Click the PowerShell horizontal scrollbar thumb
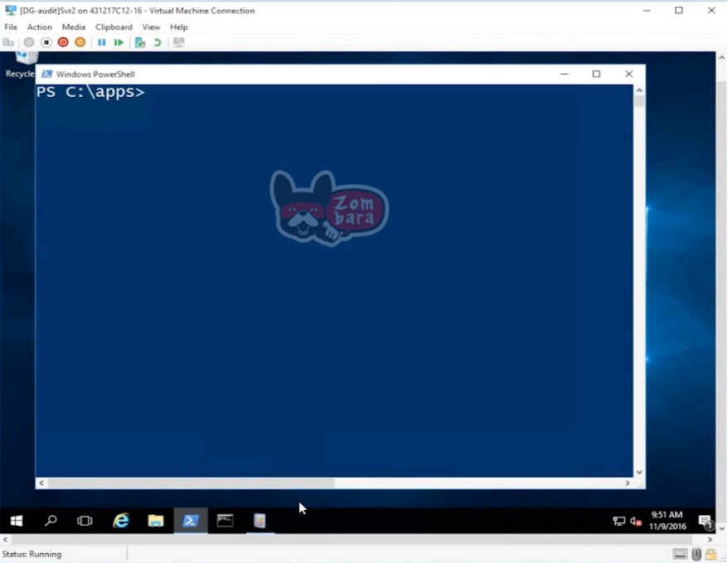728x563 pixels. [191, 483]
